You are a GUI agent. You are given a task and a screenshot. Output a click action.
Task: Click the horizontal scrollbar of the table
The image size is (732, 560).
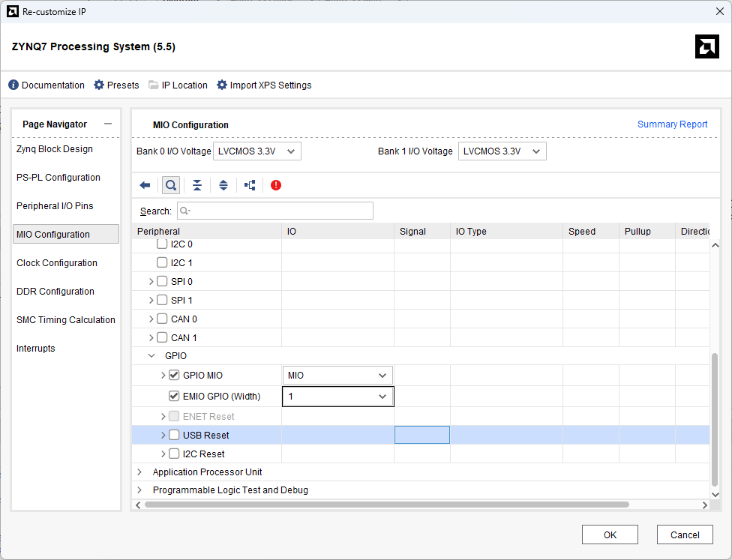coord(386,505)
